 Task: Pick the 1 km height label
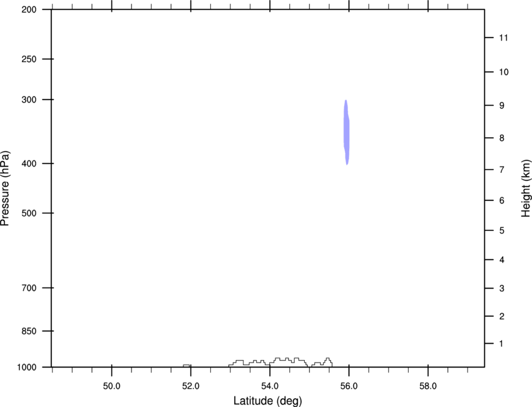501,344
